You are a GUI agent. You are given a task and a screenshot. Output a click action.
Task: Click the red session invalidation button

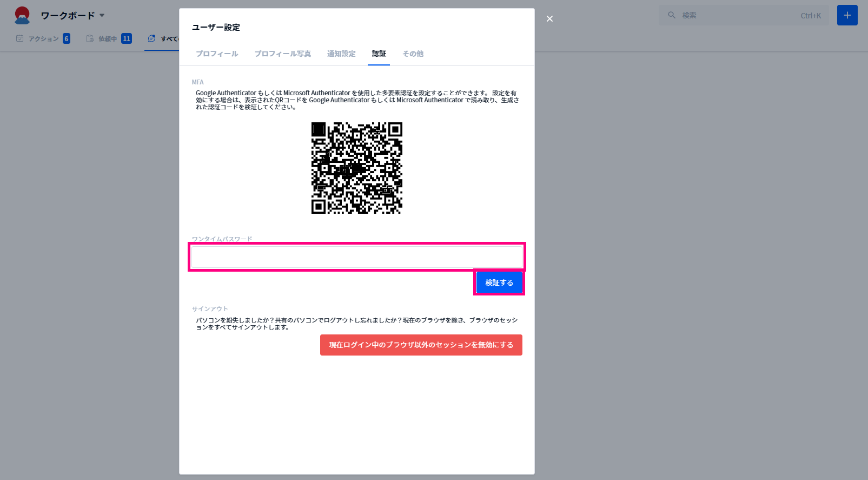pyautogui.click(x=421, y=345)
